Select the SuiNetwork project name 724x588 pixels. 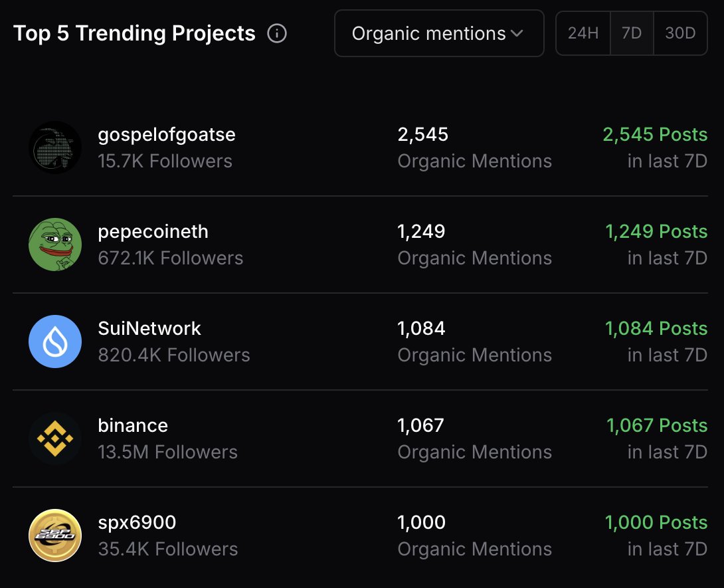149,328
